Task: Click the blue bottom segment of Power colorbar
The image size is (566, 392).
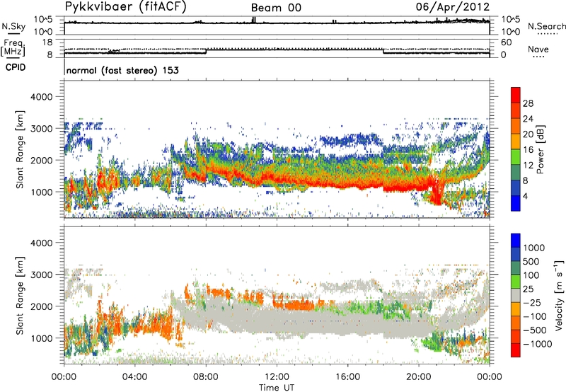Action: (516, 203)
